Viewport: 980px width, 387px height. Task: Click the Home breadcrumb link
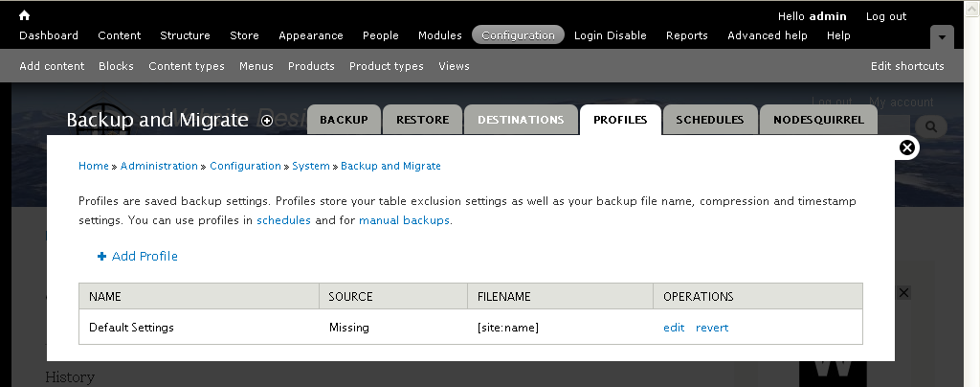tap(94, 166)
